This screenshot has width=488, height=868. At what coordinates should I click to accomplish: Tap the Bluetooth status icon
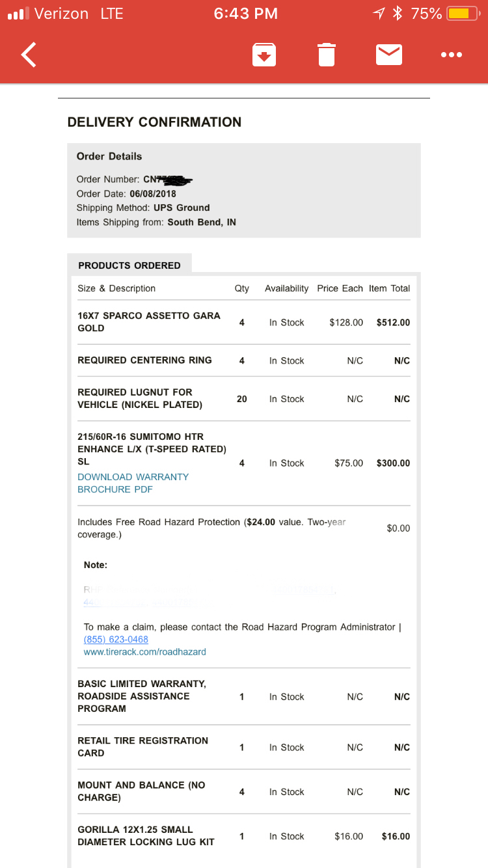click(x=398, y=14)
